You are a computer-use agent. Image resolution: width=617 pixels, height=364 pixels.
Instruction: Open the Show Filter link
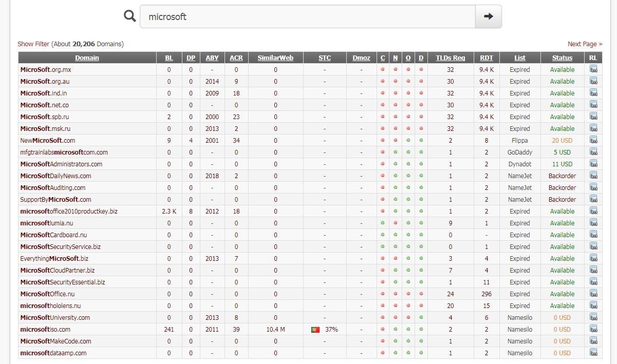point(33,44)
